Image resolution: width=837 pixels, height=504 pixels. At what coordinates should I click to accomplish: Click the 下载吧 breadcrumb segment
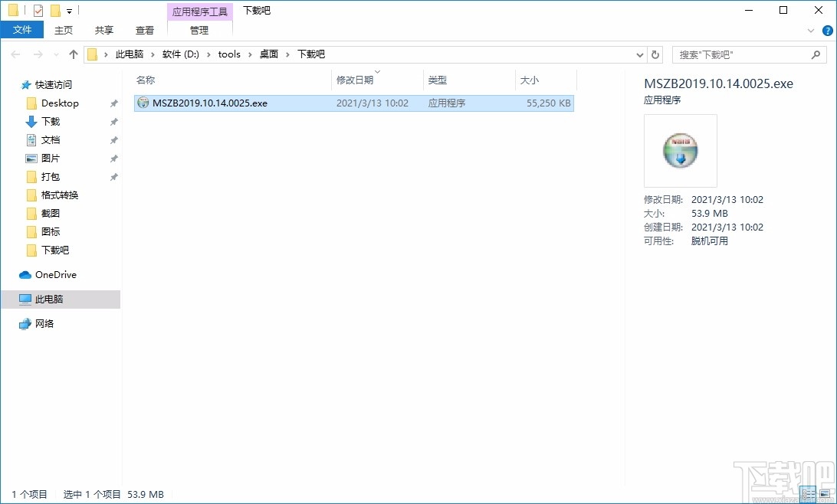311,54
